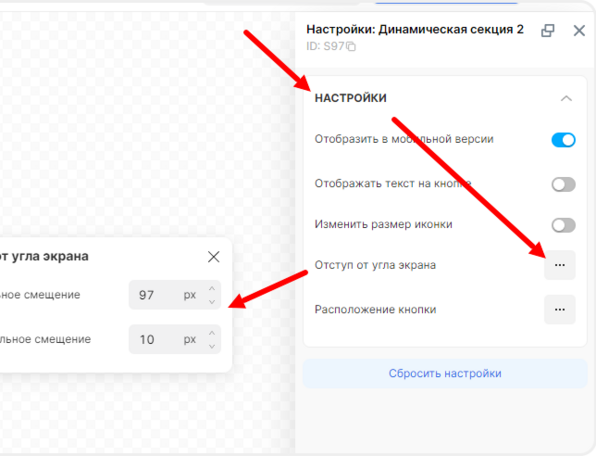Click the НАСТРОЙКИ section heading
Viewport: 596px width, 456px height.
(x=350, y=98)
